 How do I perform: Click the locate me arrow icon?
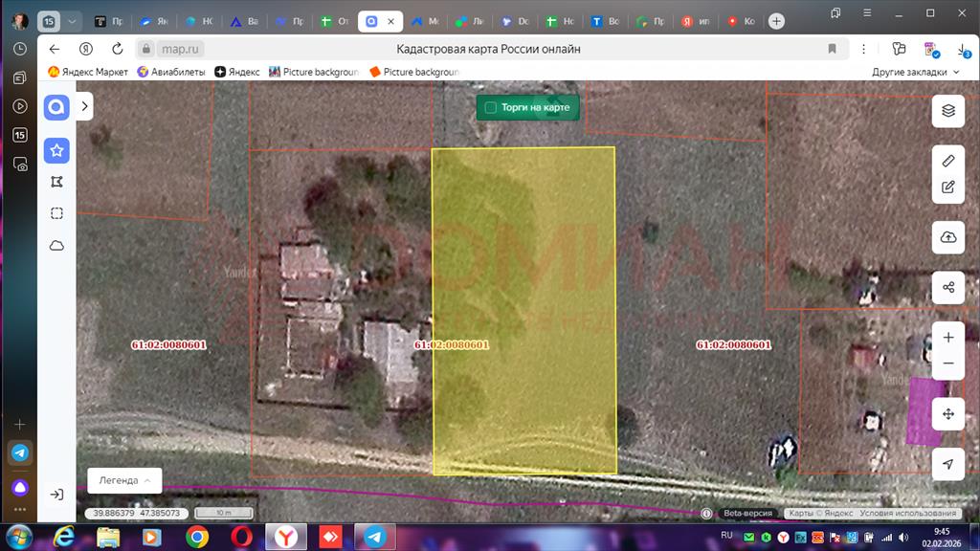(x=947, y=464)
